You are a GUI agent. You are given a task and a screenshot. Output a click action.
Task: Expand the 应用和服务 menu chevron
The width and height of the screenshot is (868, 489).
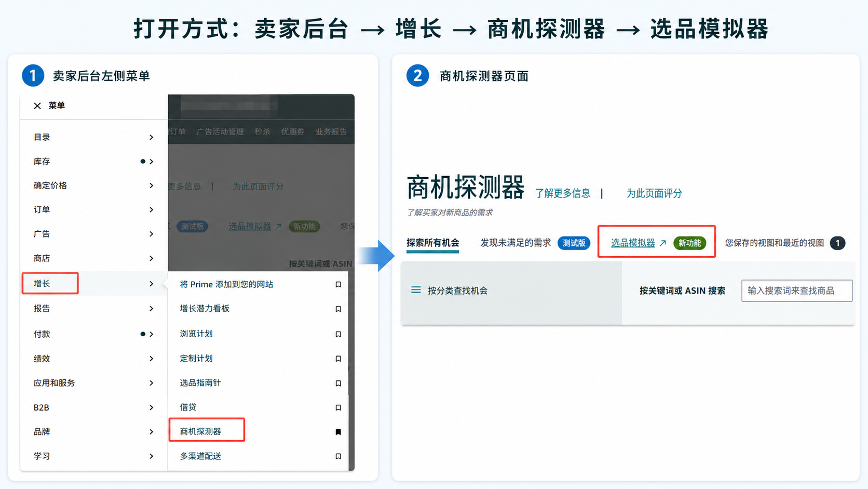pyautogui.click(x=151, y=383)
